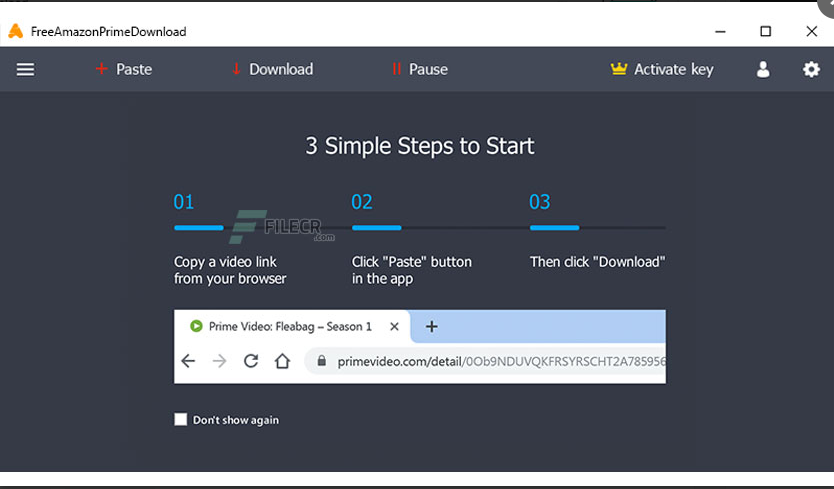Click the Pause toolbar button
The height and width of the screenshot is (489, 834).
[x=420, y=69]
